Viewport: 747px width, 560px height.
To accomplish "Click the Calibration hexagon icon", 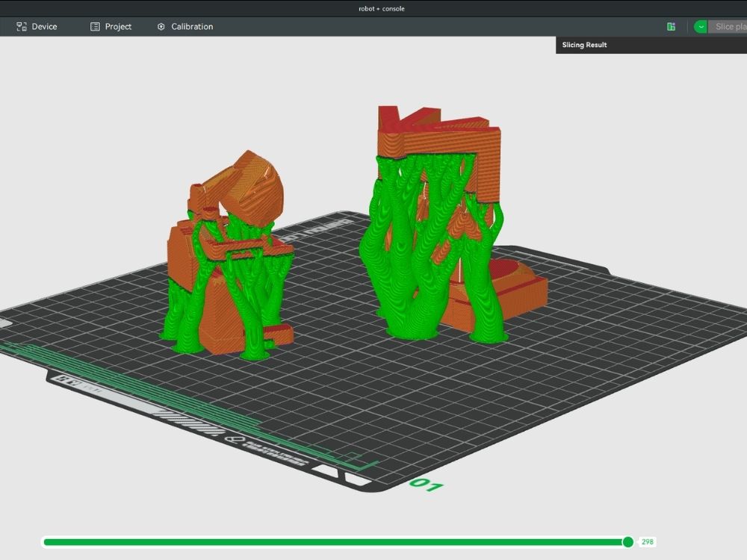I will (161, 27).
